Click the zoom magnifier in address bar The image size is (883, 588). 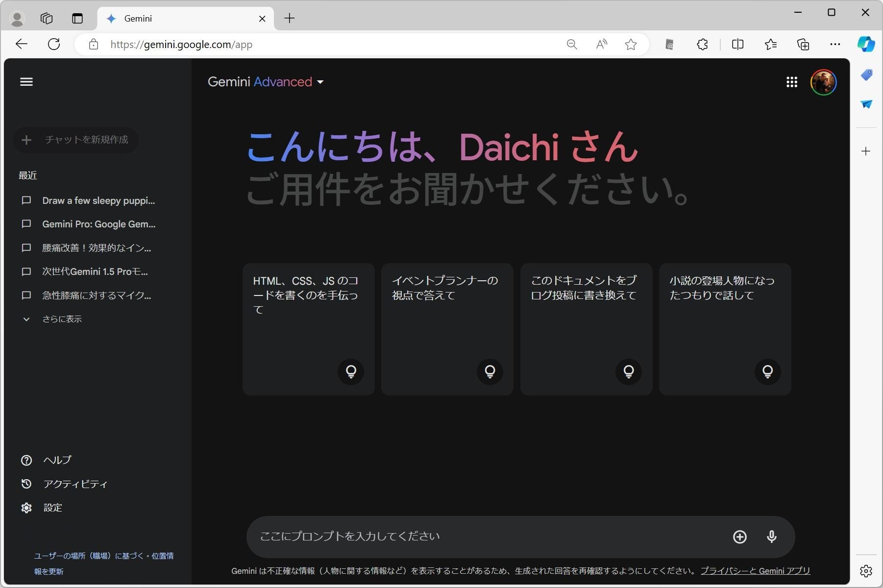[x=572, y=45]
